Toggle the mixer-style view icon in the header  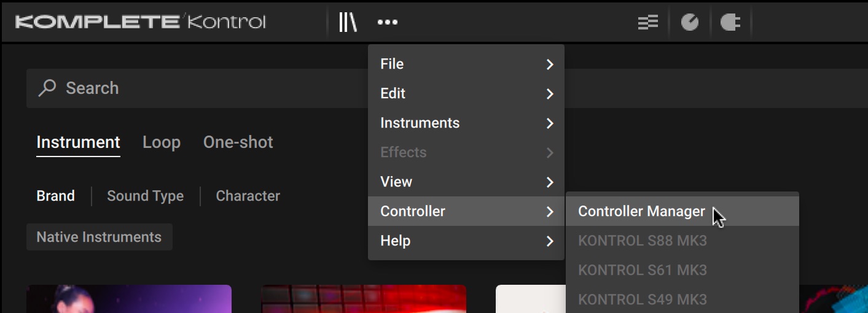pos(648,23)
